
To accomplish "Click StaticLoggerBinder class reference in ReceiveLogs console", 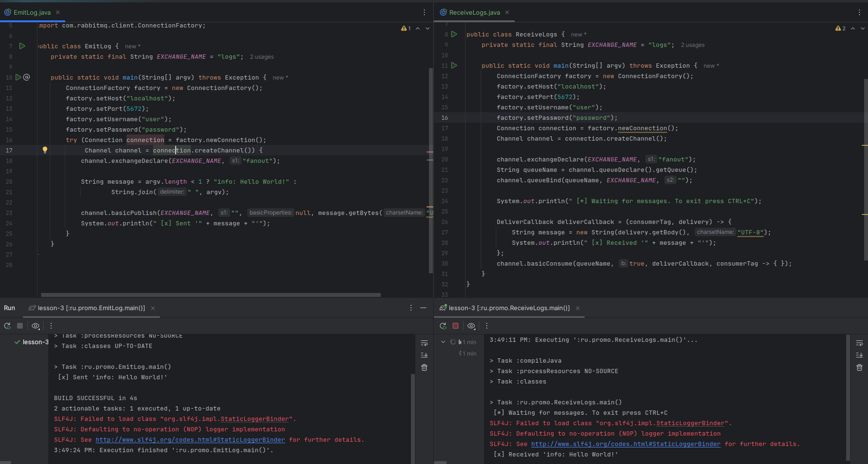I will point(690,423).
